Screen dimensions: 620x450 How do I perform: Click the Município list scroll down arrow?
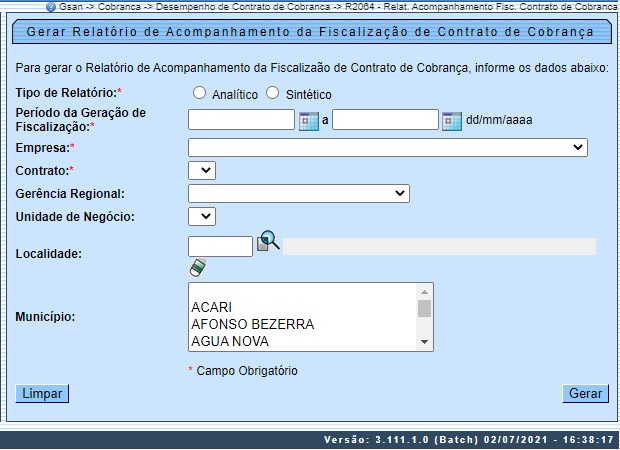[x=425, y=342]
